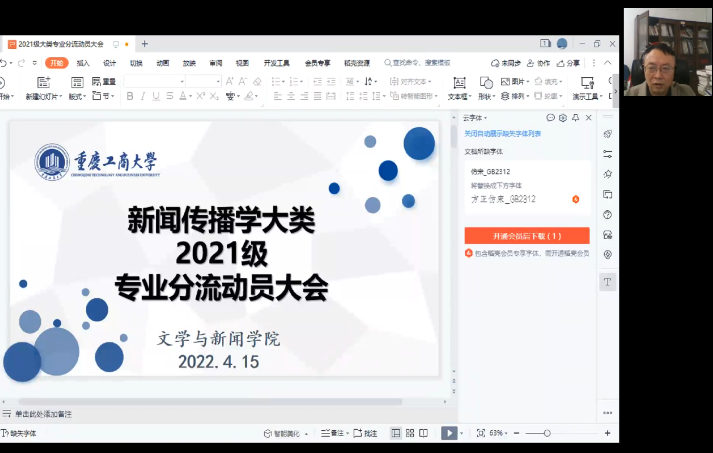Click the 分享 share icon

[568, 62]
